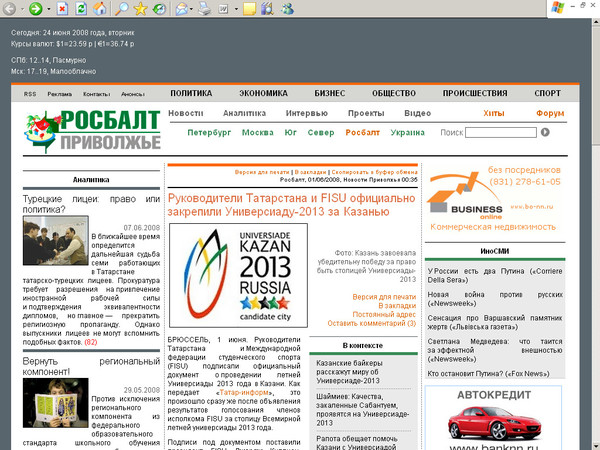Select the ЭКОНОМИКА menu section
Image resolution: width=600 pixels, height=450 pixels.
tap(263, 93)
